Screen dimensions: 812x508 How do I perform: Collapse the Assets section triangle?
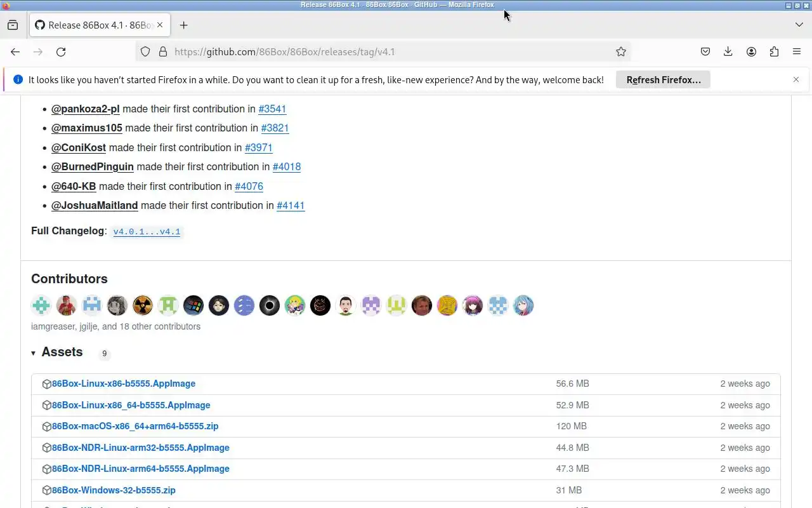pos(33,353)
